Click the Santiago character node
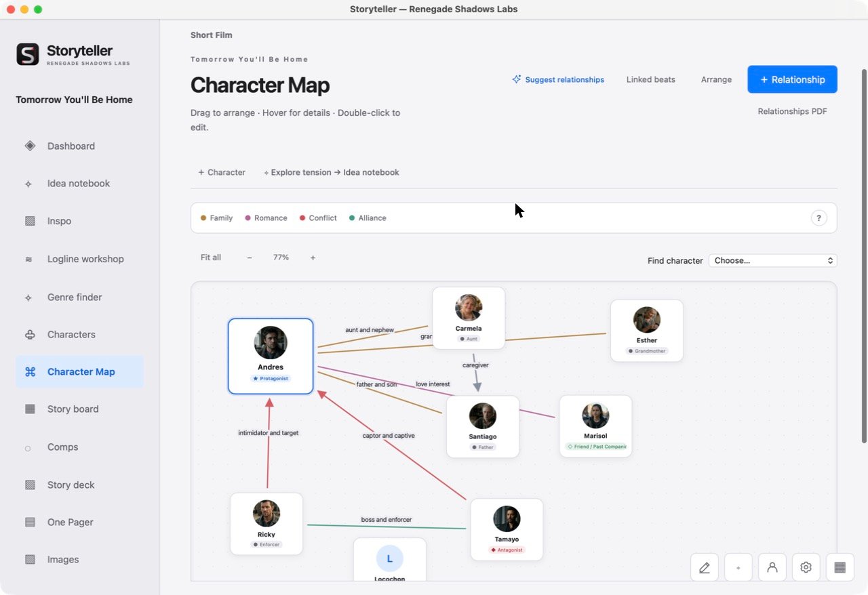 pos(483,427)
